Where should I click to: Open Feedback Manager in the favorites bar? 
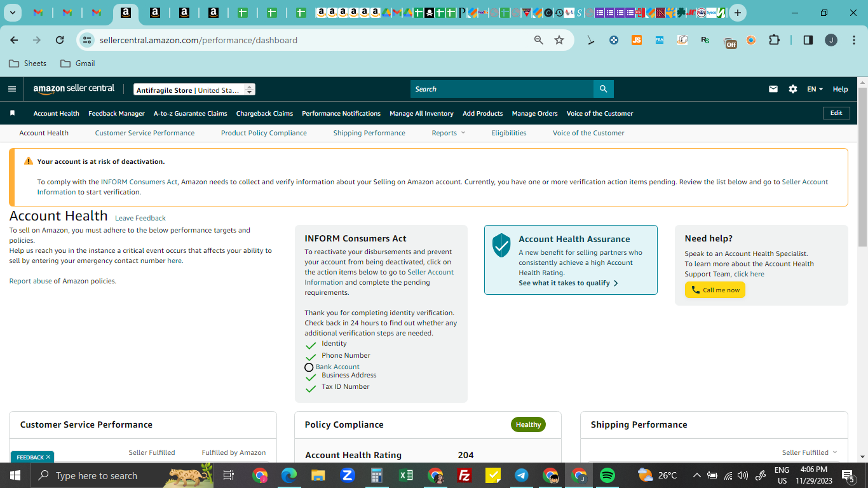click(116, 113)
